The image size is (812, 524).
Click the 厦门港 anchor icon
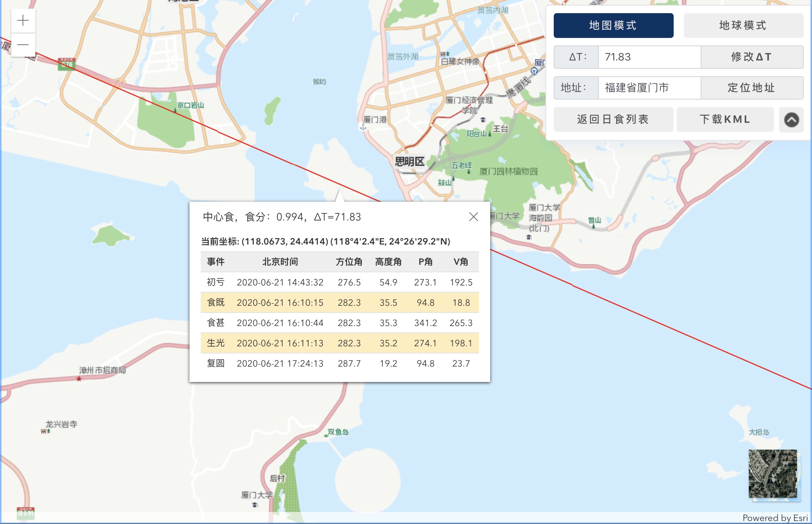[363, 127]
